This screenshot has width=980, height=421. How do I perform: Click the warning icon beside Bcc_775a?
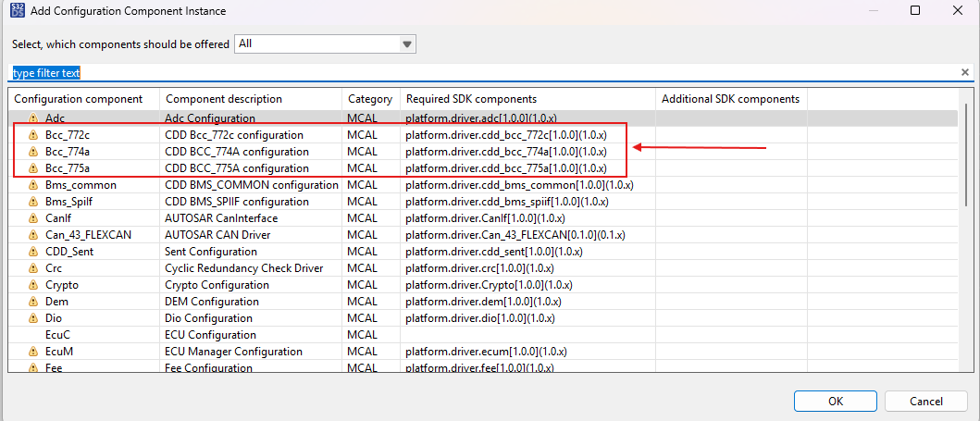click(x=33, y=168)
